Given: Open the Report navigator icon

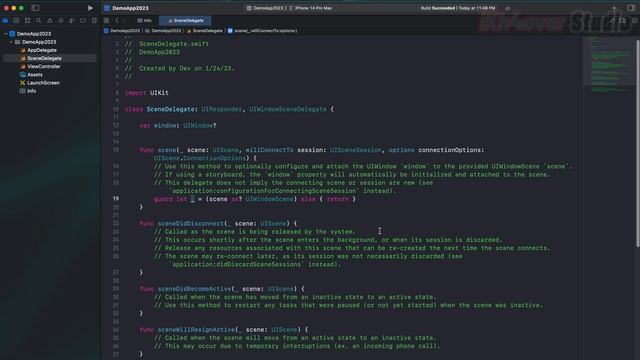Looking at the screenshot, I should [94, 20].
